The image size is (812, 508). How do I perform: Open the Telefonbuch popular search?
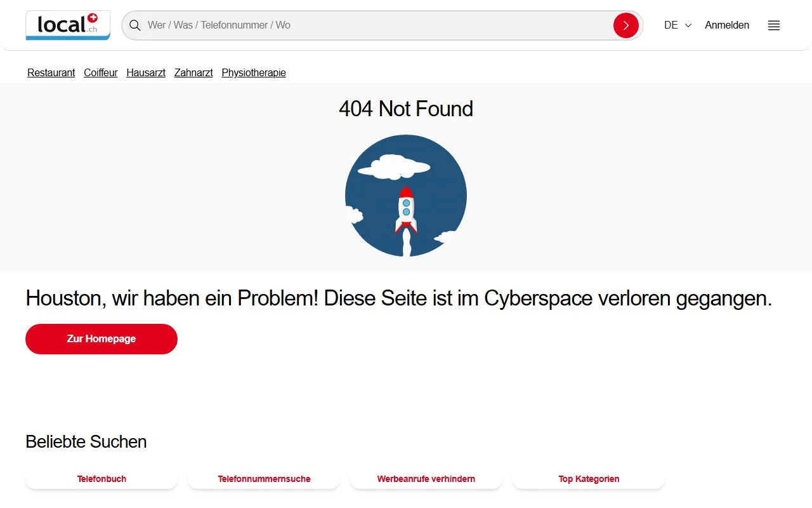tap(101, 479)
